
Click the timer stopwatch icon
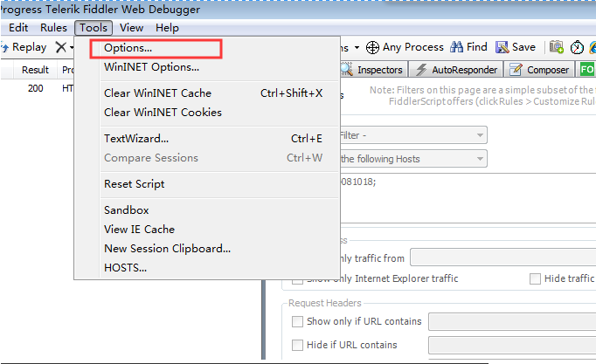[577, 47]
